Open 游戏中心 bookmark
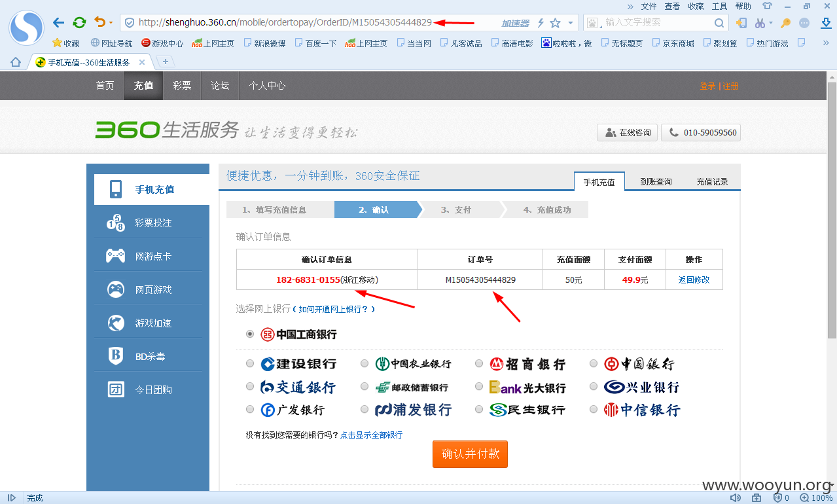Screen dimensions: 837x504 [x=162, y=43]
